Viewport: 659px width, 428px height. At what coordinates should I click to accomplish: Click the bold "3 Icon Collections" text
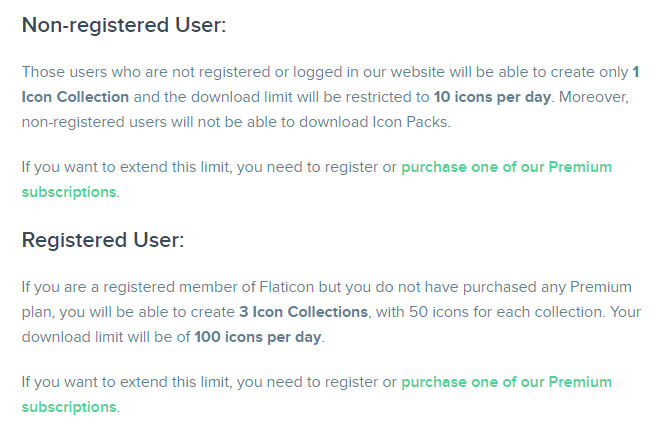303,312
